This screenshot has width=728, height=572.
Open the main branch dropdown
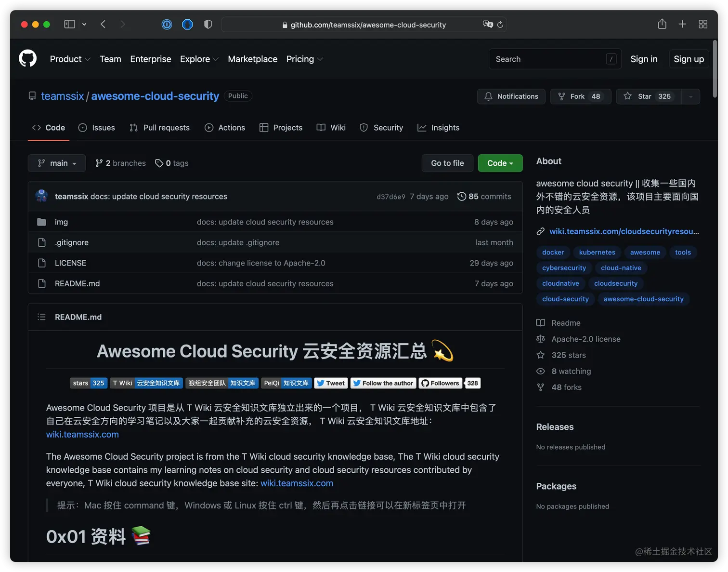[x=57, y=163]
